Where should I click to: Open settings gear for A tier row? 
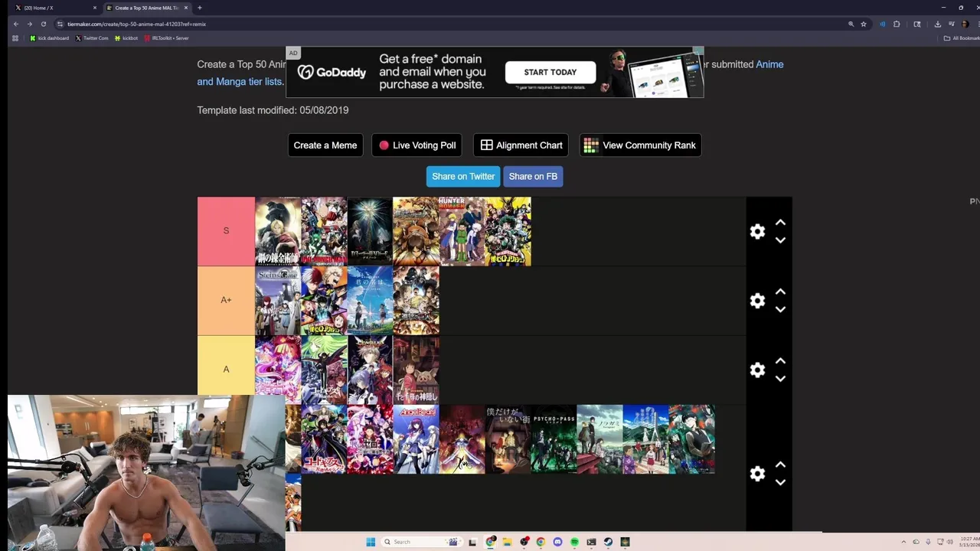click(757, 370)
